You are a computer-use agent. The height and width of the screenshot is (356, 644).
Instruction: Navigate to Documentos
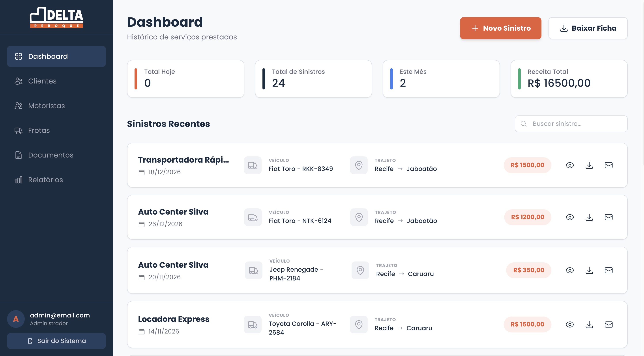51,155
